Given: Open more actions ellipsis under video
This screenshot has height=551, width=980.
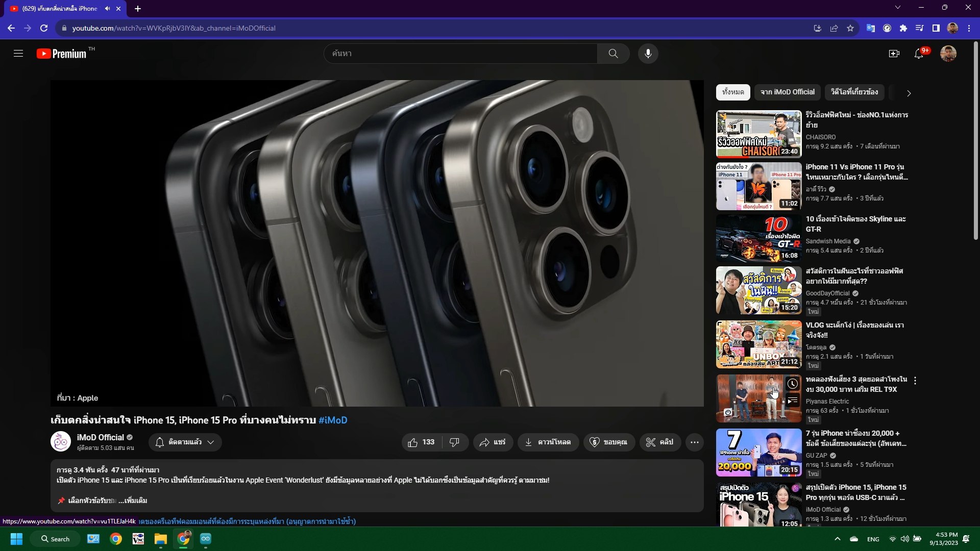Looking at the screenshot, I should point(695,442).
